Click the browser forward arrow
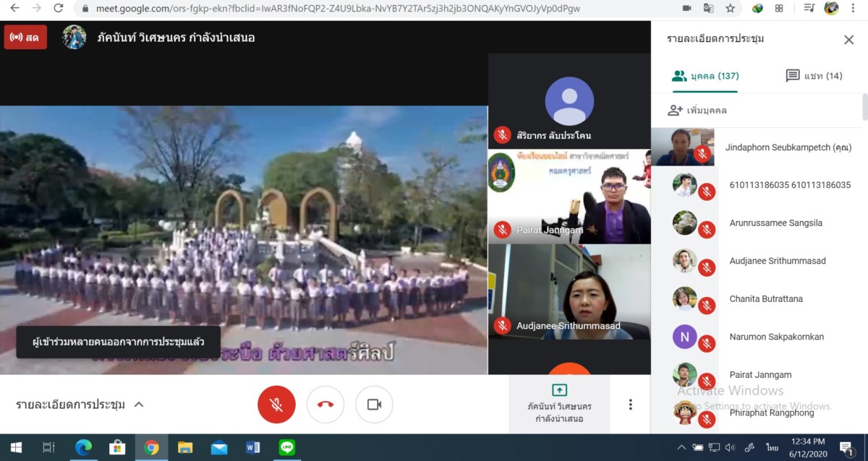 tap(36, 9)
